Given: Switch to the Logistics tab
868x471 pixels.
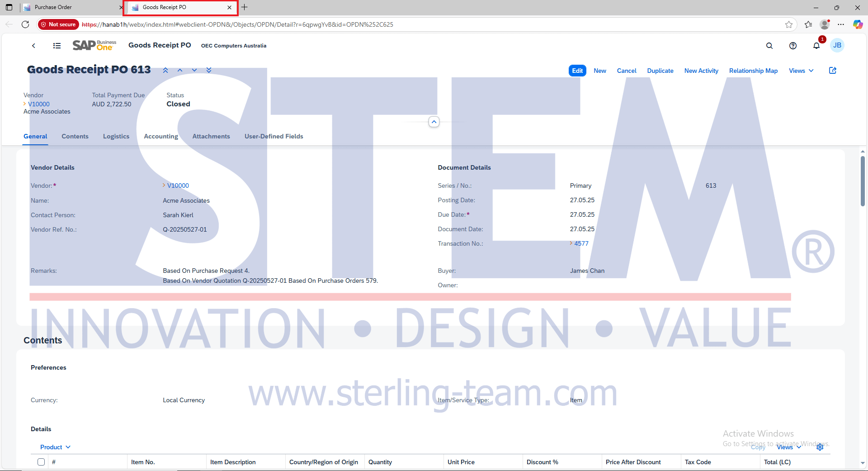Looking at the screenshot, I should 116,136.
